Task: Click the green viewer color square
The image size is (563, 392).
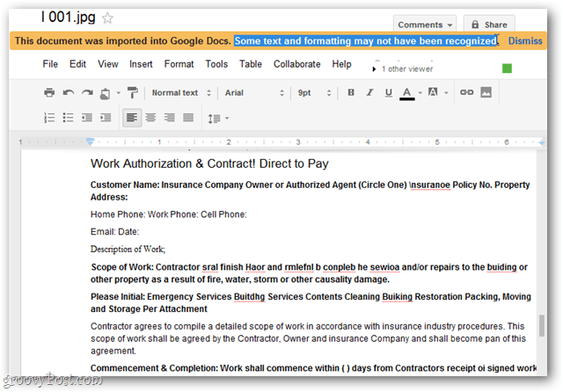Action: [x=507, y=69]
